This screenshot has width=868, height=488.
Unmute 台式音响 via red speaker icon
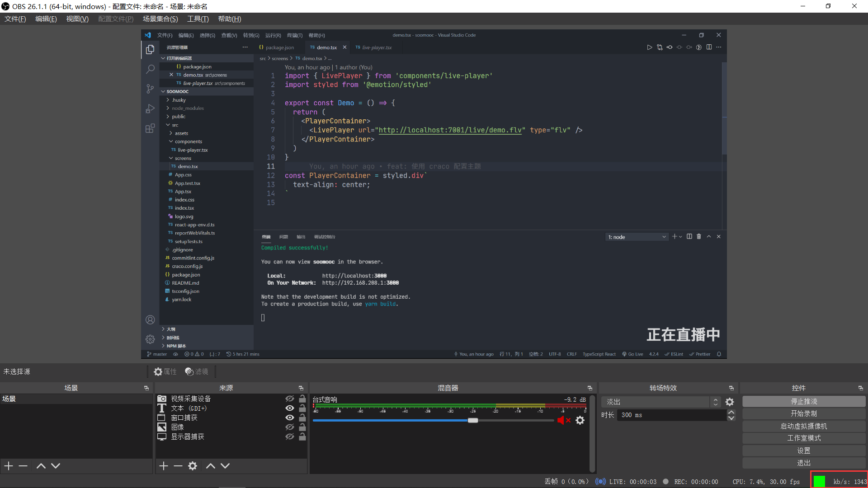pyautogui.click(x=563, y=420)
